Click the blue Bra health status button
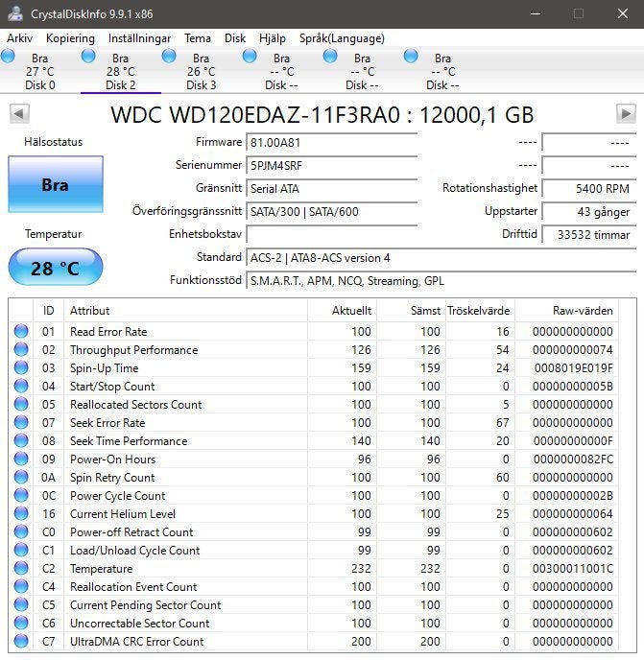The width and height of the screenshot is (644, 660). click(x=56, y=184)
